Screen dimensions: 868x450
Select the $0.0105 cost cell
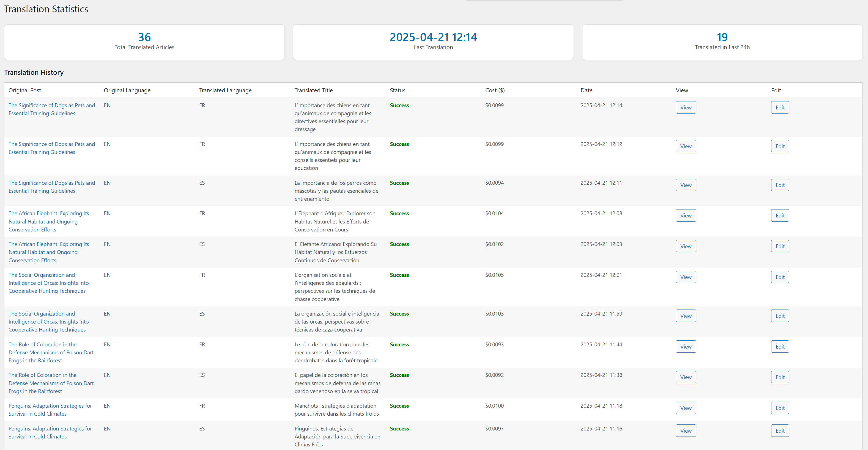tap(494, 275)
